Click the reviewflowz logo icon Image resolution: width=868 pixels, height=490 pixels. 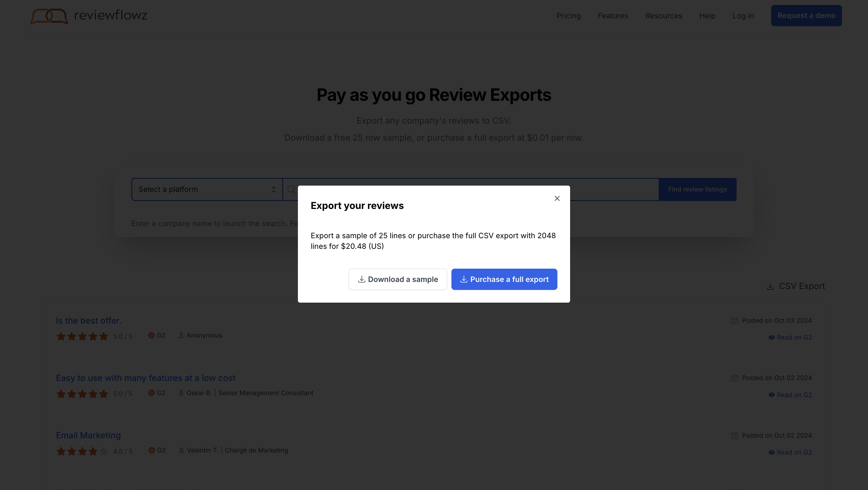coord(49,16)
